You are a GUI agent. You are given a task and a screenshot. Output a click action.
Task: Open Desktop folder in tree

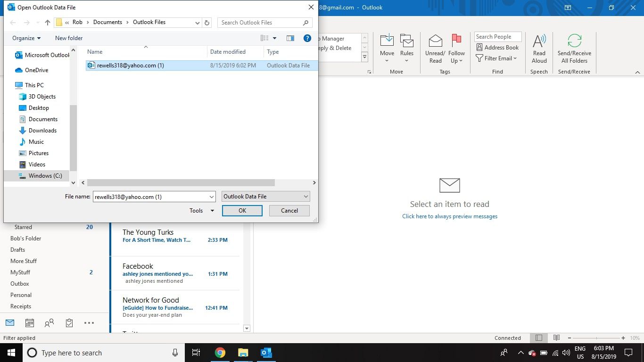pos(34,108)
